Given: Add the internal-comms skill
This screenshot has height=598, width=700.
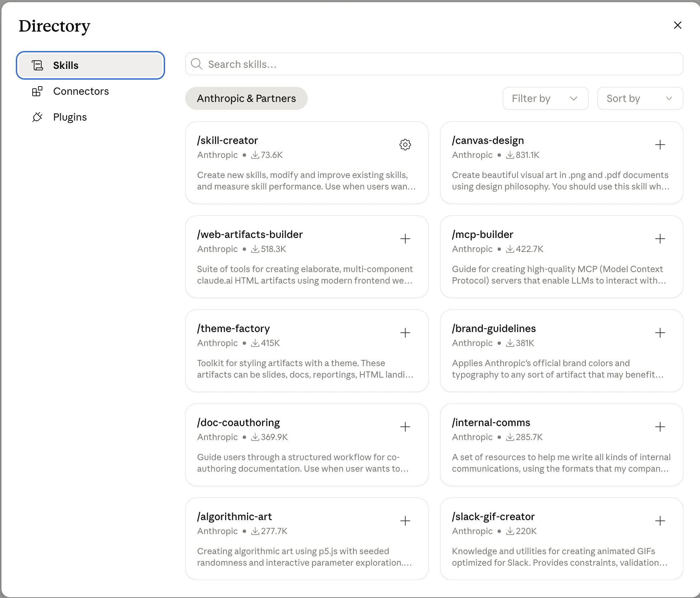Looking at the screenshot, I should [660, 427].
